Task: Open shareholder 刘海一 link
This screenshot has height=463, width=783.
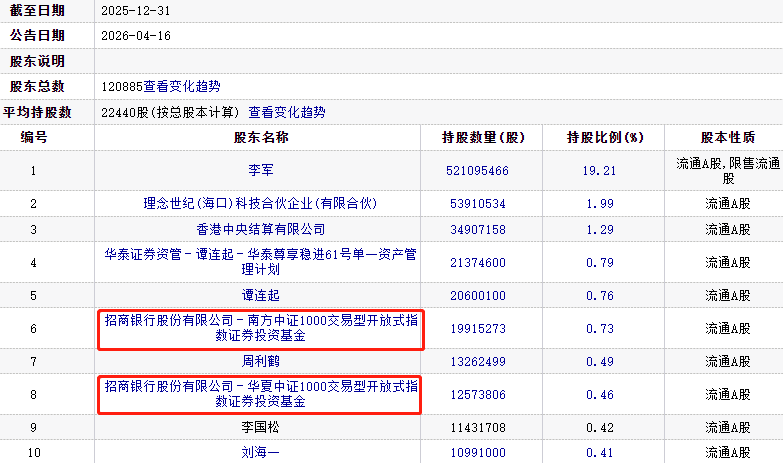Action: click(x=260, y=452)
